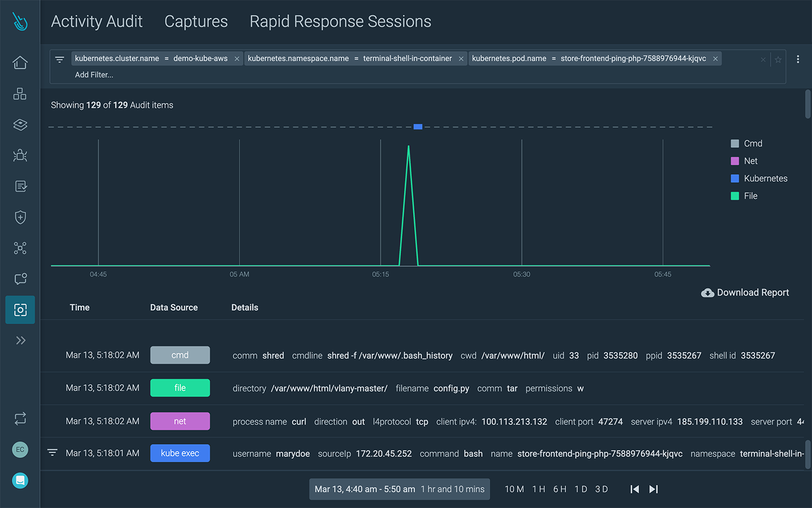Open the checklist posture icon in sidebar
The height and width of the screenshot is (508, 812).
[x=20, y=187]
